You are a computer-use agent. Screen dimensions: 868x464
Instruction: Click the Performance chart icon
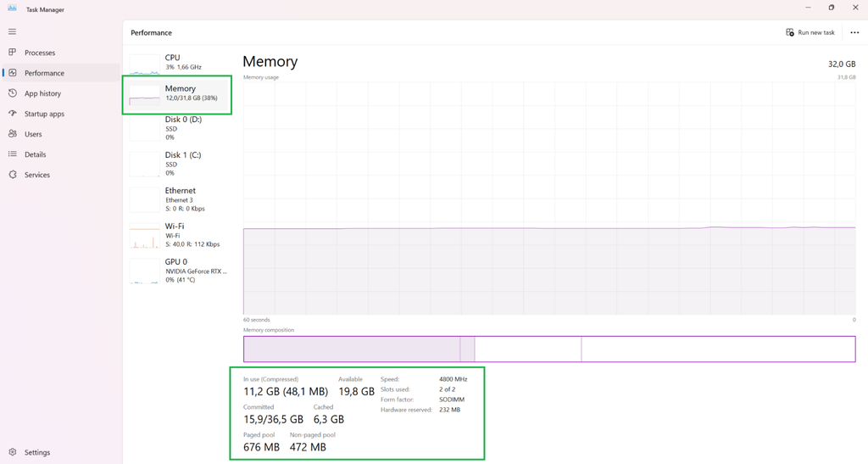(12, 73)
